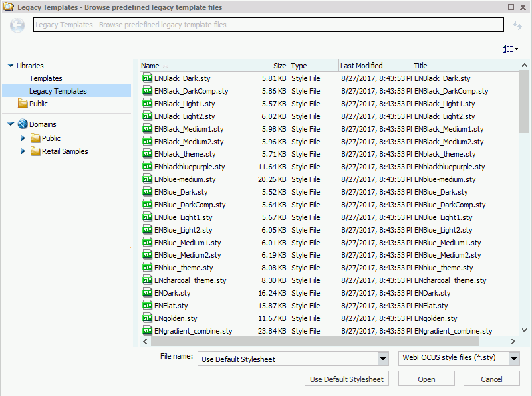Click the 20.26 KB size cell
This screenshot has width=532, height=396.
click(x=272, y=179)
